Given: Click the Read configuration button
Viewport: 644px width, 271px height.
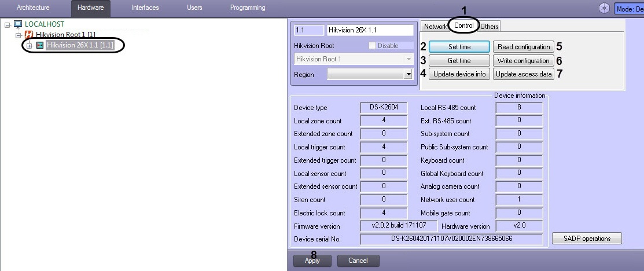Looking at the screenshot, I should [523, 47].
